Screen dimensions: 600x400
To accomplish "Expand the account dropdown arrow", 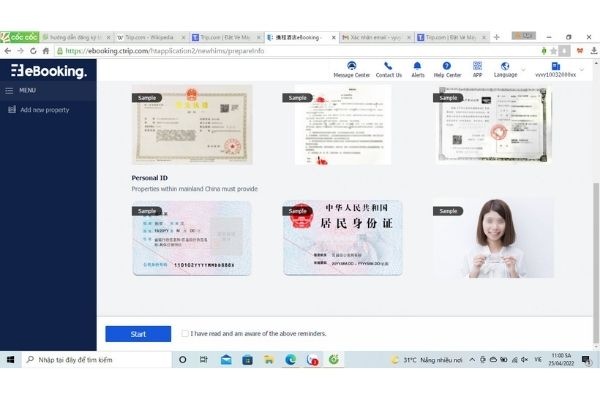I will pyautogui.click(x=582, y=70).
